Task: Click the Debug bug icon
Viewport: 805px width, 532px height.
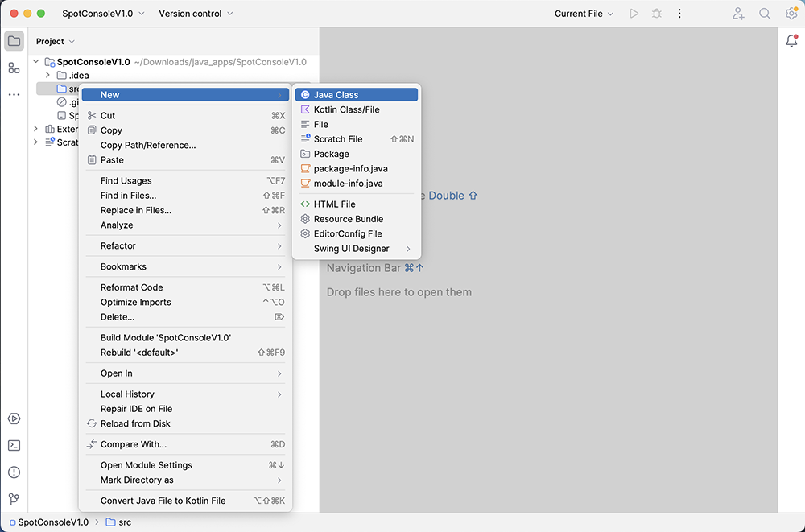Action: click(x=657, y=14)
